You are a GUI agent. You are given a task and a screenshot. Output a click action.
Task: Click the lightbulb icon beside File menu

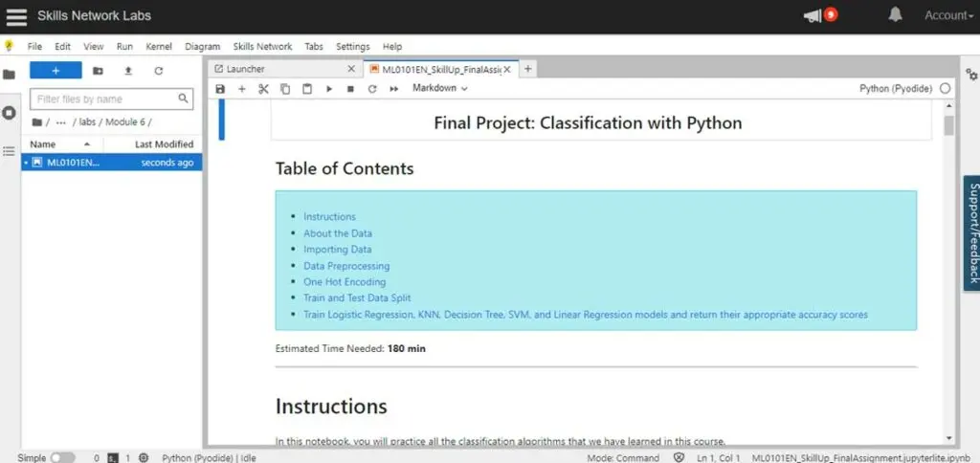(x=9, y=46)
